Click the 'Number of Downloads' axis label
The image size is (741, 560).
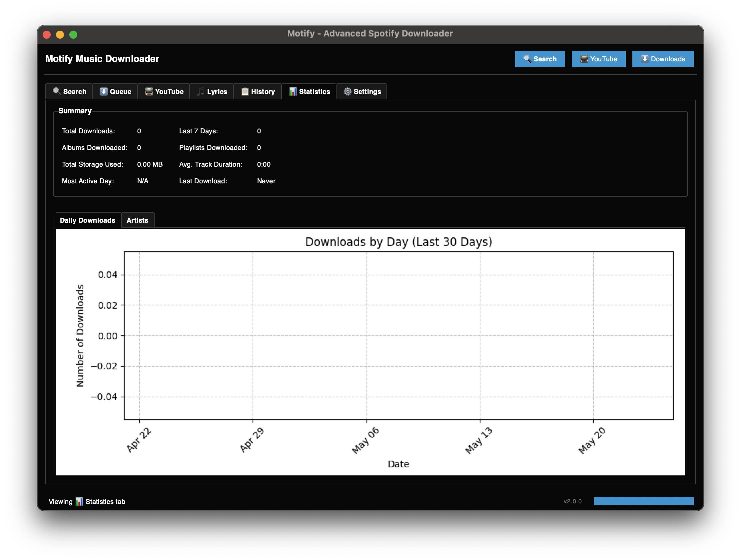coord(80,335)
